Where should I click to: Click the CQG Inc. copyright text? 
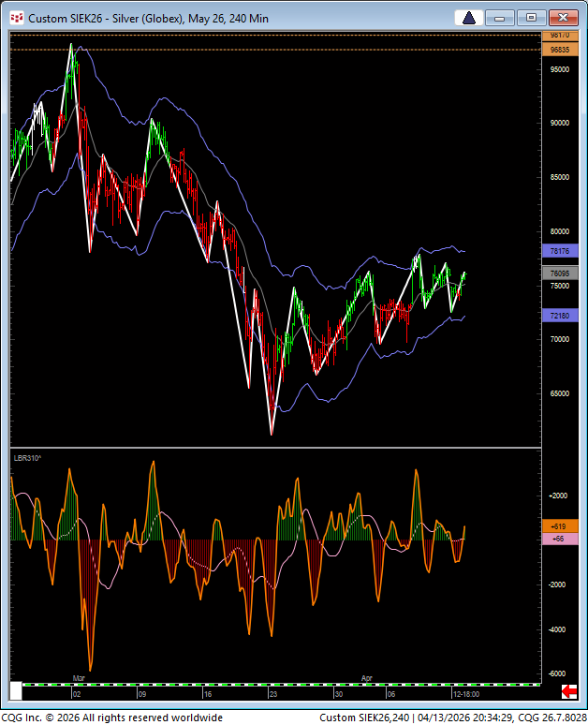(112, 718)
